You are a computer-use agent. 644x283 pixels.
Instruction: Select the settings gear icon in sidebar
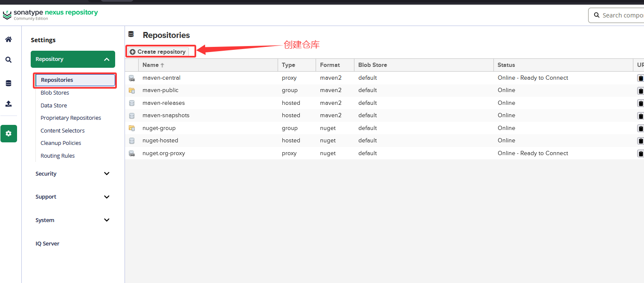[x=9, y=133]
